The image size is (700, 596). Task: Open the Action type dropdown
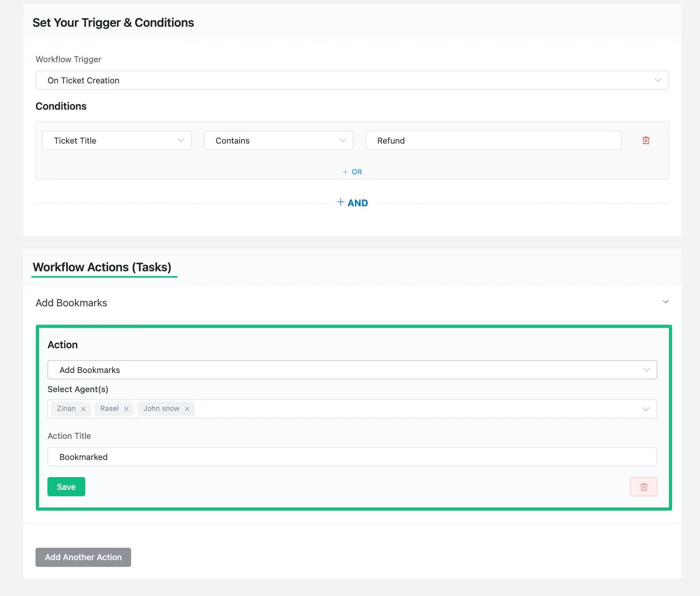pyautogui.click(x=352, y=370)
